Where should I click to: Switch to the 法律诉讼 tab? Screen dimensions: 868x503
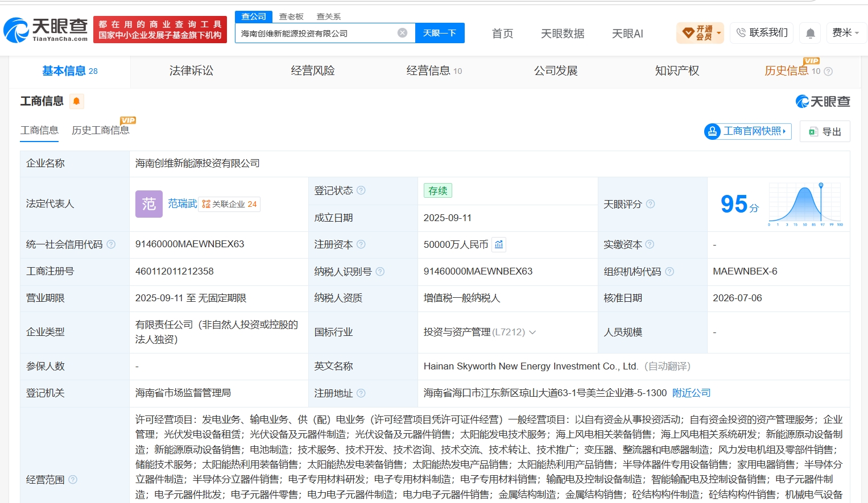point(191,71)
